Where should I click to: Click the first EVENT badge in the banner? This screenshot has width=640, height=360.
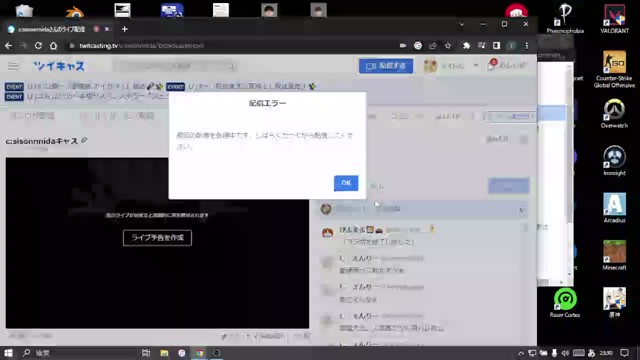point(14,87)
